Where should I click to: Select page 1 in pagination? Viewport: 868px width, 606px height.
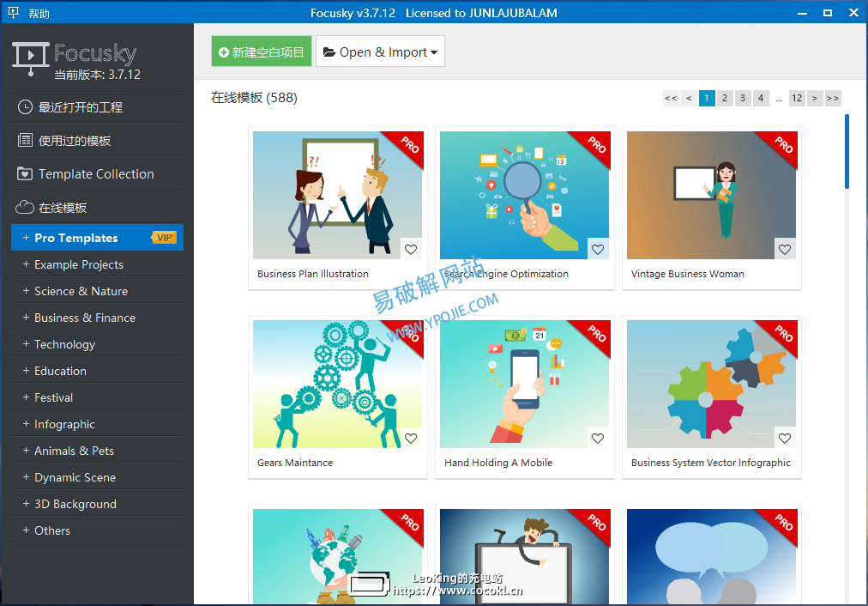click(707, 98)
